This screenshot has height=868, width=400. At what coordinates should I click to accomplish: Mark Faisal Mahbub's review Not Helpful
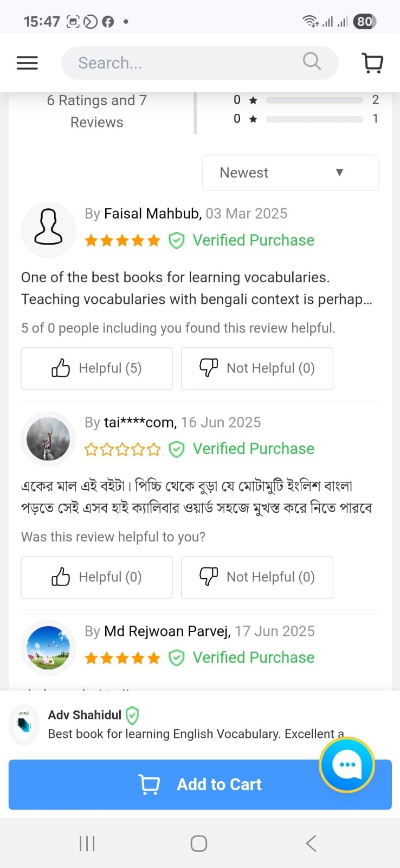pyautogui.click(x=257, y=368)
